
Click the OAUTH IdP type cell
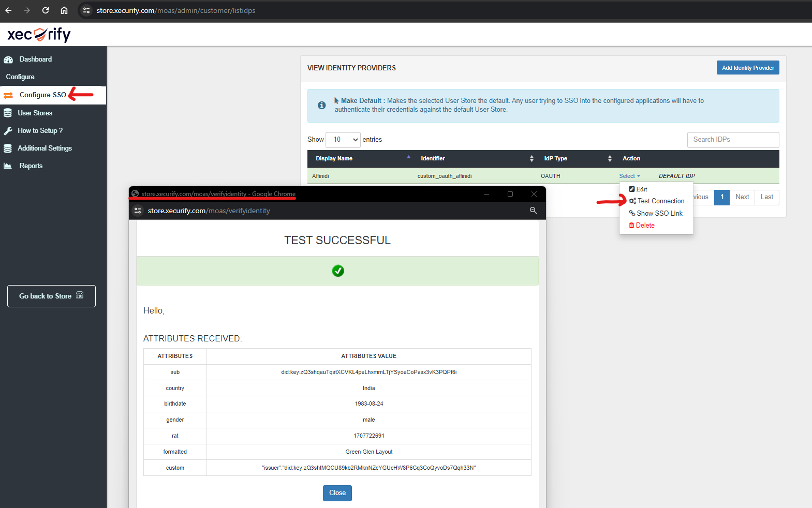tap(551, 176)
